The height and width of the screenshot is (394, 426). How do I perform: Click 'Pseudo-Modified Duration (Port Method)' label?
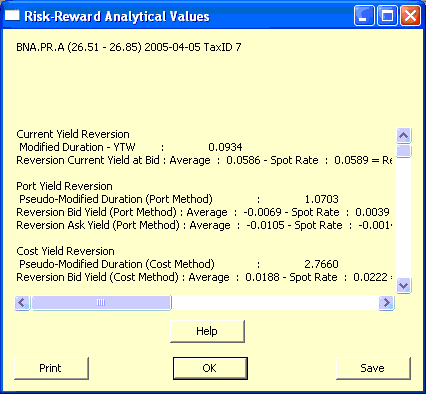[116, 199]
